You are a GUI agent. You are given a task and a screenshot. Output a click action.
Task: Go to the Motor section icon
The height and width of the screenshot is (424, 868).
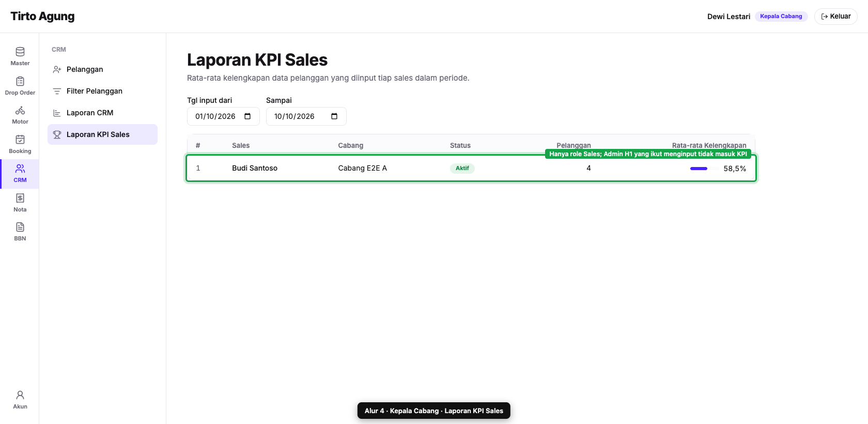click(x=20, y=110)
